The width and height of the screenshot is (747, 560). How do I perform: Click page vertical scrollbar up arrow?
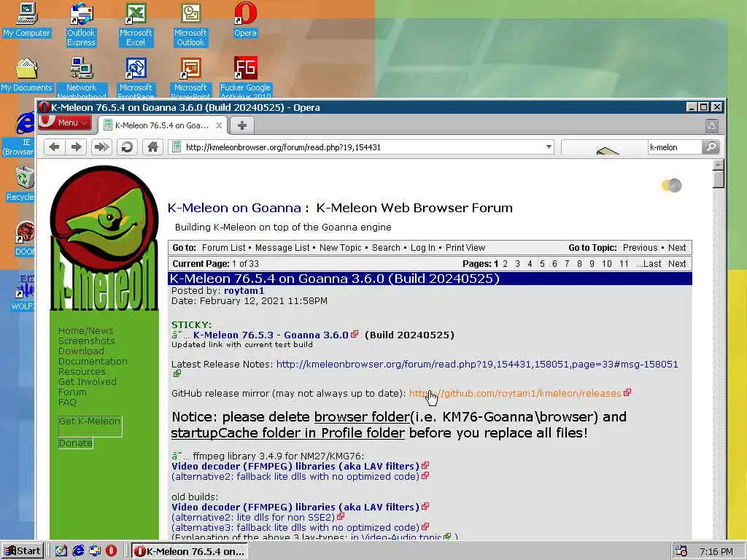click(x=719, y=165)
